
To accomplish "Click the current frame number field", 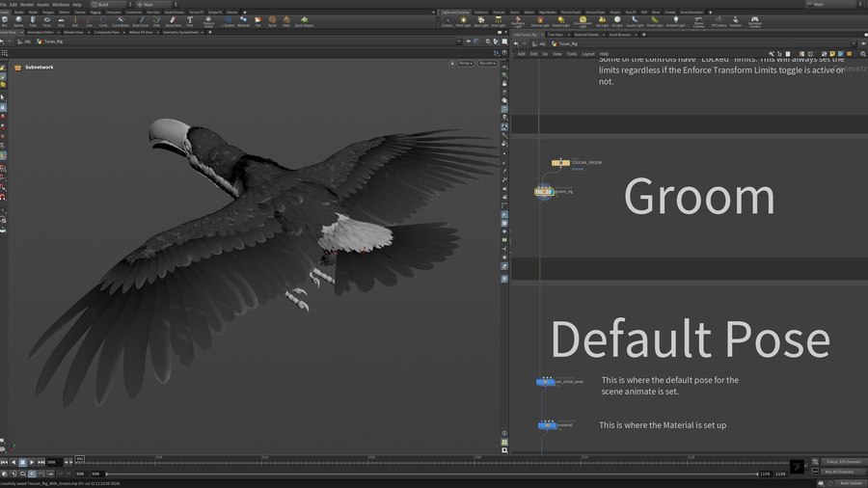I will point(54,462).
